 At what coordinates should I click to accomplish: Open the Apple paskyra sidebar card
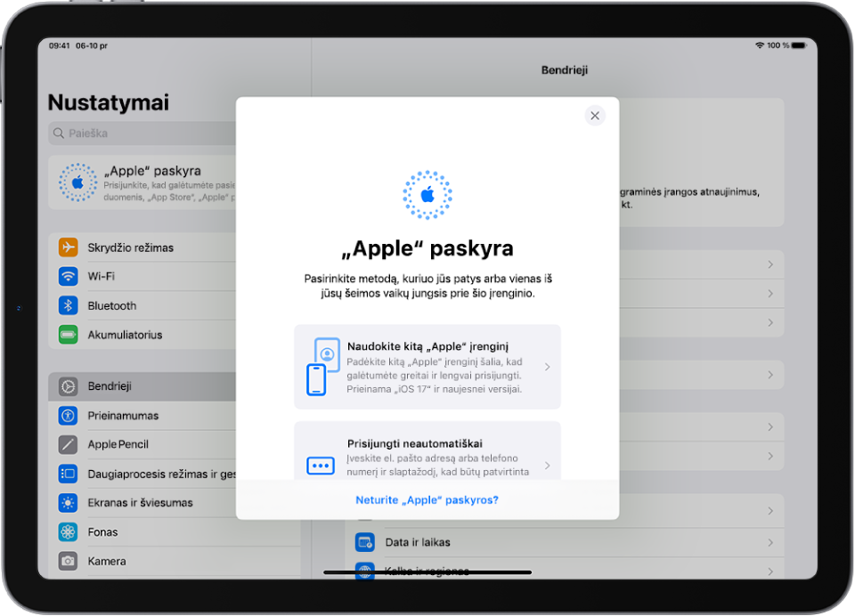(x=142, y=182)
